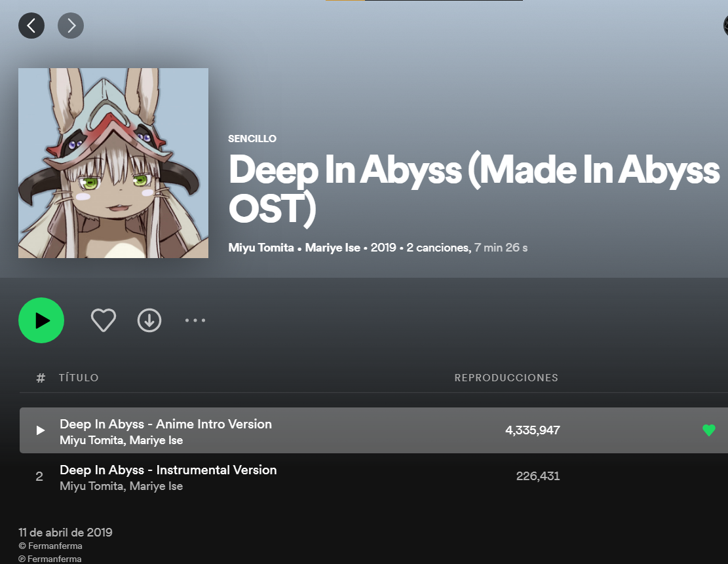Unlike the Anime Intro Version green heart
Viewport: 728px width, 564px height.
709,430
